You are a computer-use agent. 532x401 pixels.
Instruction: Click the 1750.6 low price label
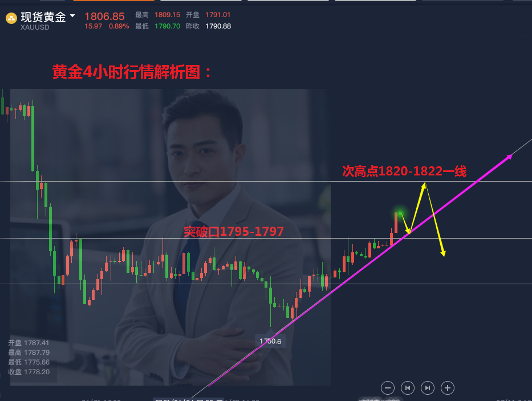(x=270, y=341)
